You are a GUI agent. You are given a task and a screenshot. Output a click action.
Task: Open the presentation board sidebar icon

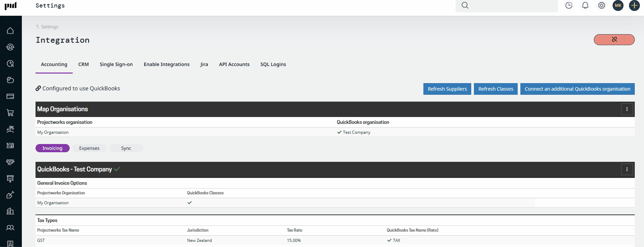[x=10, y=179]
